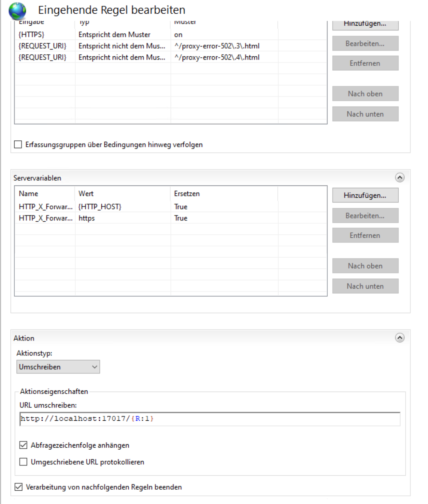Click Bearbeiten next to the conditions list
This screenshot has height=504, width=428.
point(365,44)
